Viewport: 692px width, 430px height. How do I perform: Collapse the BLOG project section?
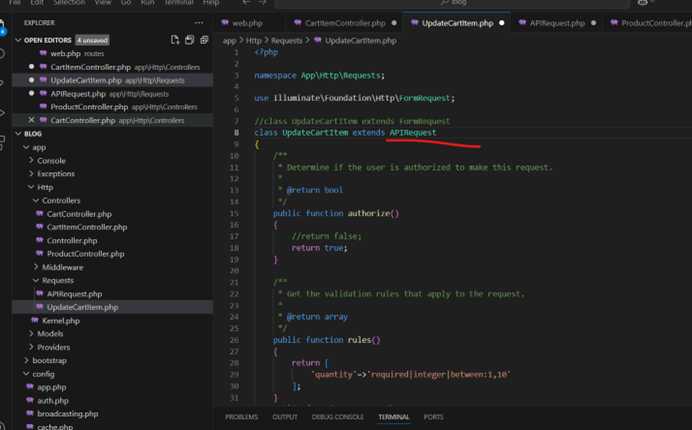(x=18, y=133)
